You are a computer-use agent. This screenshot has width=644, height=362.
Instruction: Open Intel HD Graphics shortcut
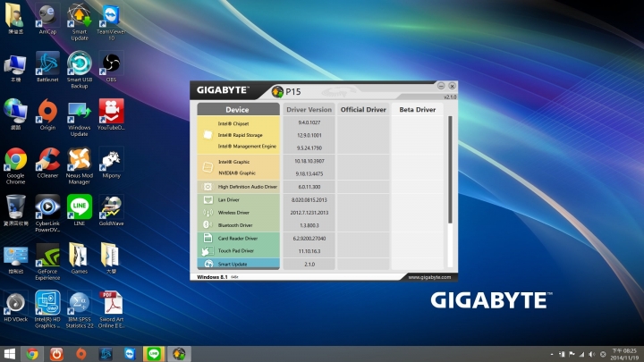tap(47, 309)
